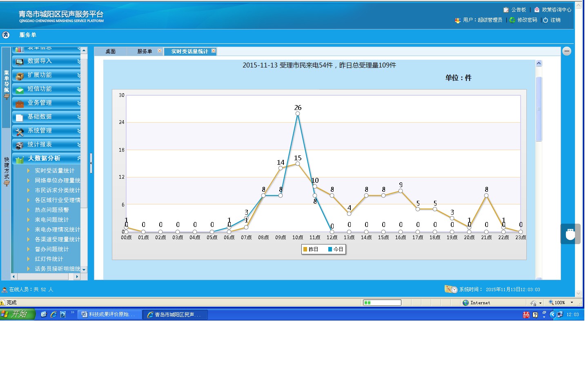Click the 短信功能 envelope icon

pos(19,90)
